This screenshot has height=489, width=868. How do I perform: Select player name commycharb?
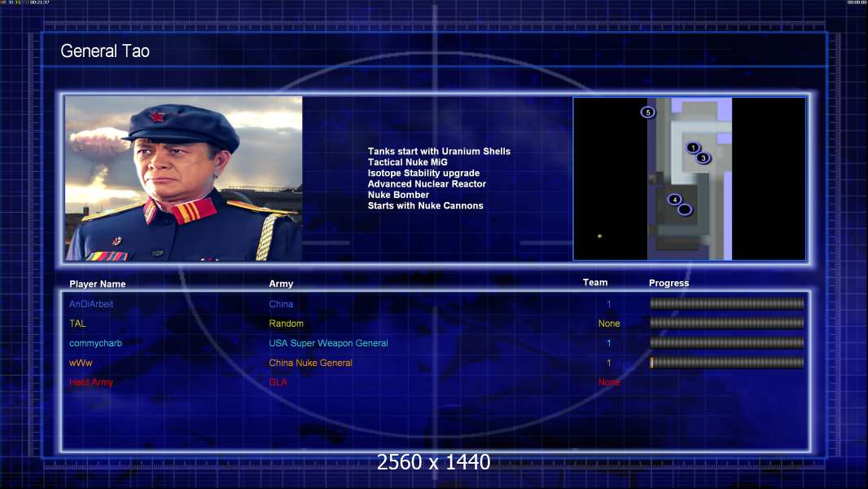[95, 343]
